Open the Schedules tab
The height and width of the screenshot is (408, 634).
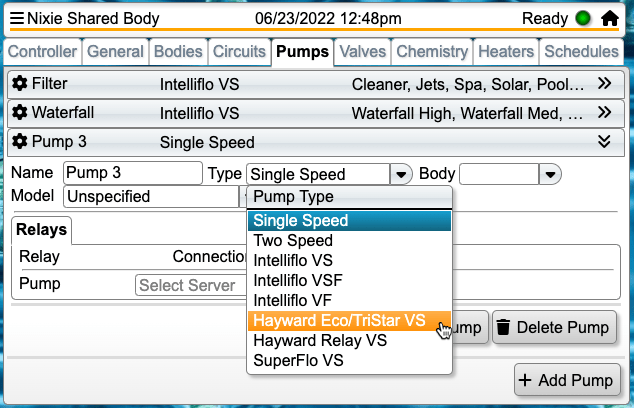[x=581, y=52]
